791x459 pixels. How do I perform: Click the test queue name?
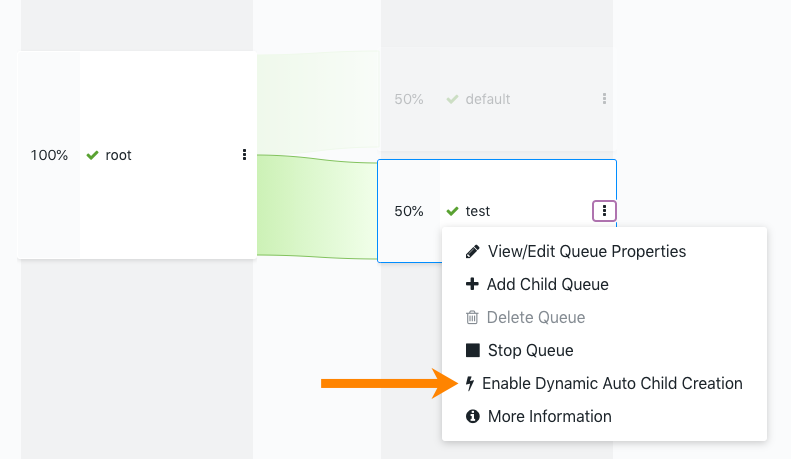(477, 211)
